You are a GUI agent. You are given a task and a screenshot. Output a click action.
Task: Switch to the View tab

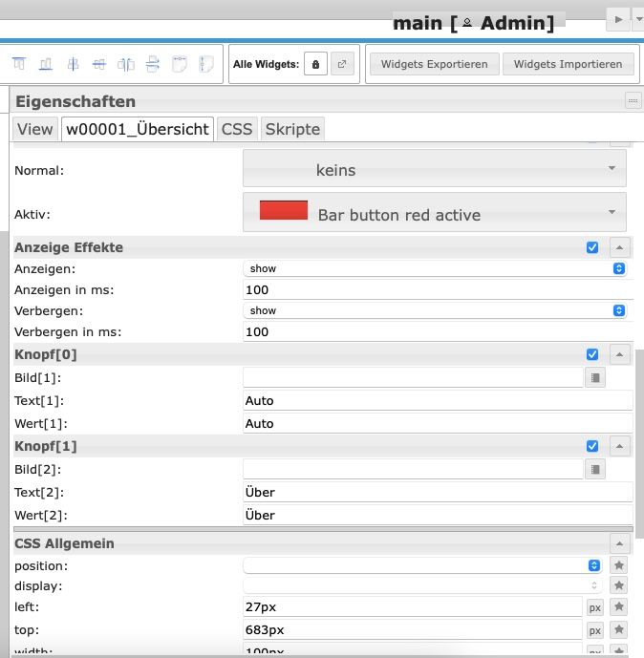pyautogui.click(x=34, y=129)
